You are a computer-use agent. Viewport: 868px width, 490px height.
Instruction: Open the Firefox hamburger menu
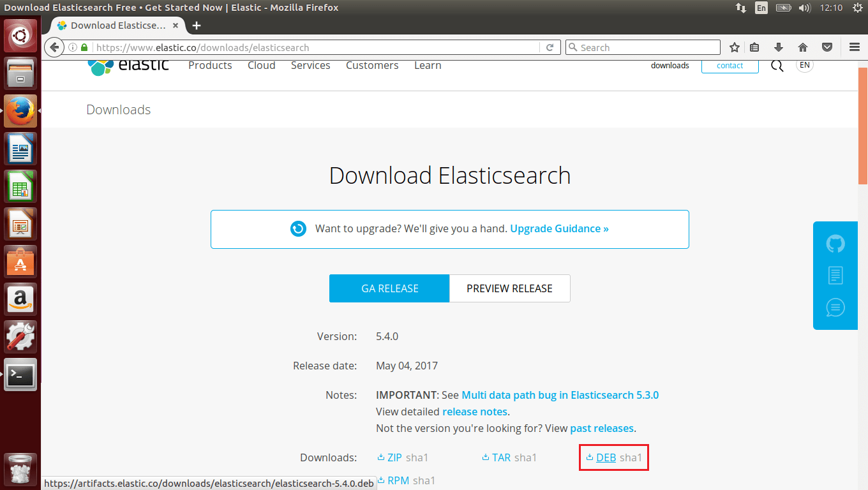coord(854,47)
